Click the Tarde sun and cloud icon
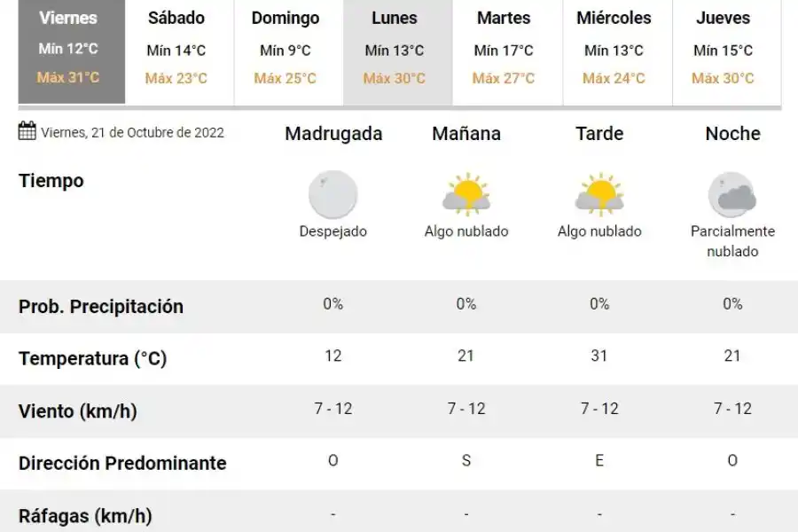 click(599, 195)
